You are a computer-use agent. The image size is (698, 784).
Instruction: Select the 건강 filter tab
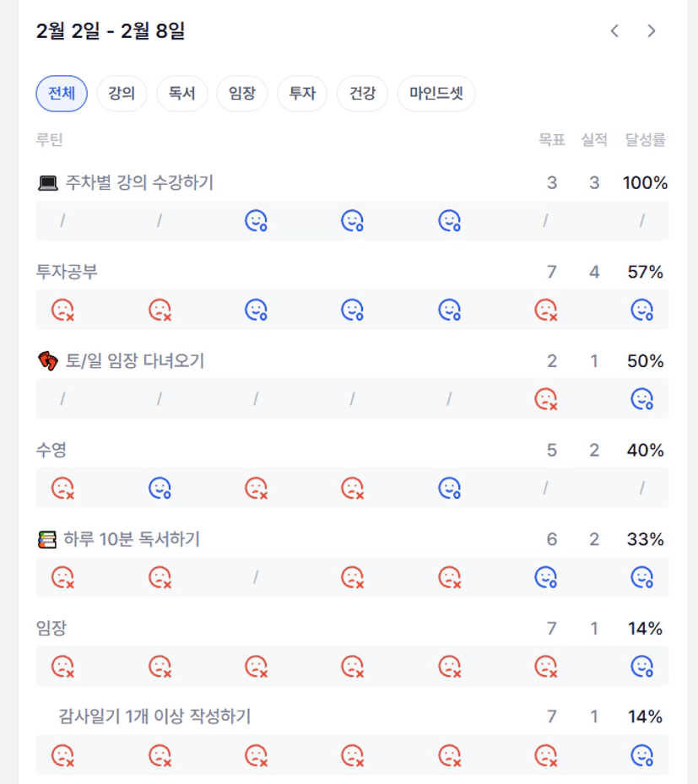point(362,94)
